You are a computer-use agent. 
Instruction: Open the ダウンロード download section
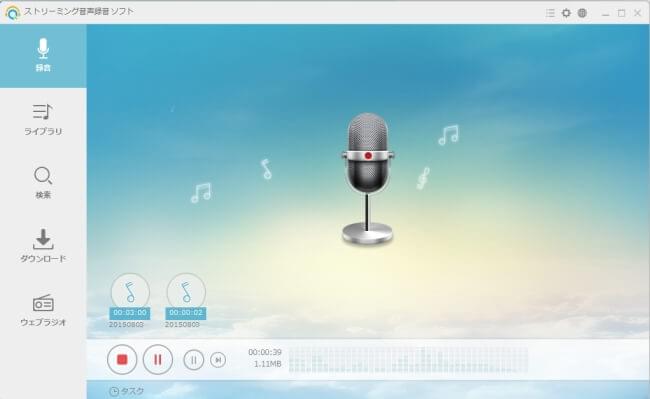click(43, 246)
